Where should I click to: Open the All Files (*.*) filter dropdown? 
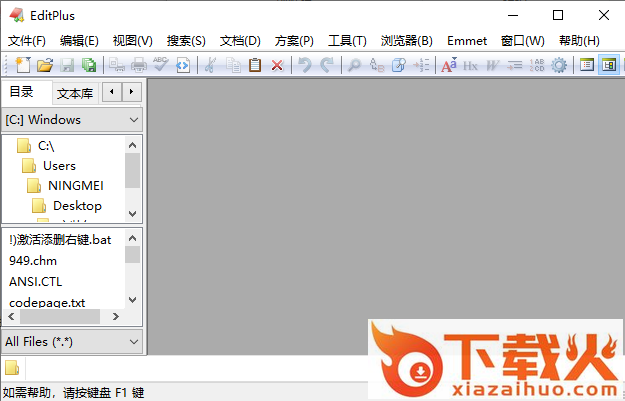pyautogui.click(x=72, y=342)
